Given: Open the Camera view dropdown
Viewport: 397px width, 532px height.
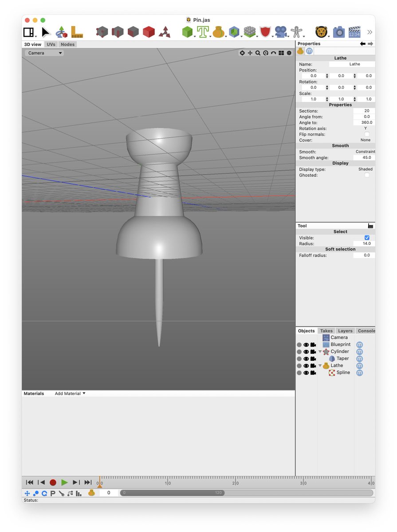Looking at the screenshot, I should pyautogui.click(x=44, y=53).
